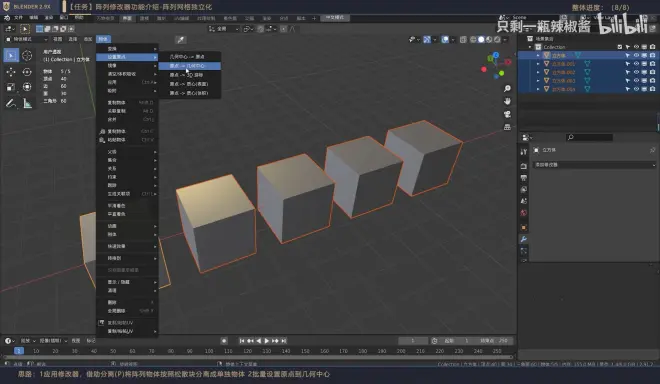Open the transform orientation dropdown
The width and height of the screenshot is (660, 384).
224,29
